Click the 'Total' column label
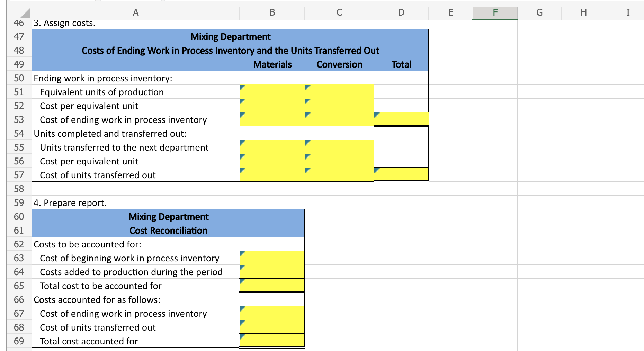644x351 pixels. coord(401,64)
